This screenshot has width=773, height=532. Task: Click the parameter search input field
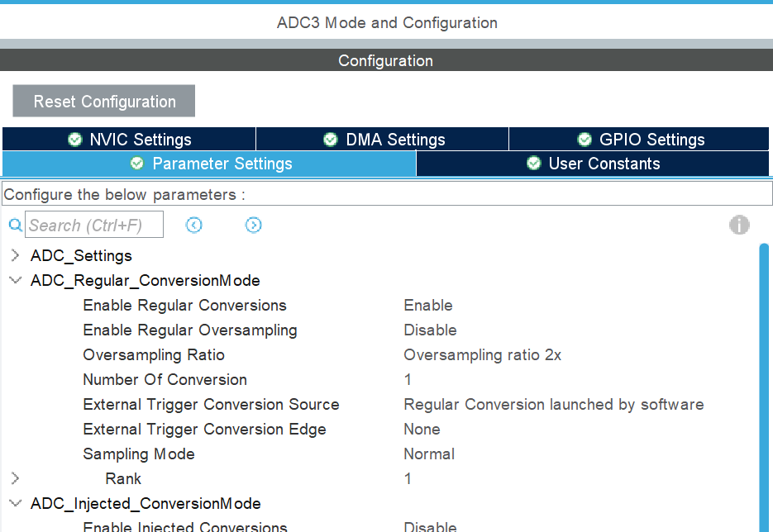pos(93,225)
